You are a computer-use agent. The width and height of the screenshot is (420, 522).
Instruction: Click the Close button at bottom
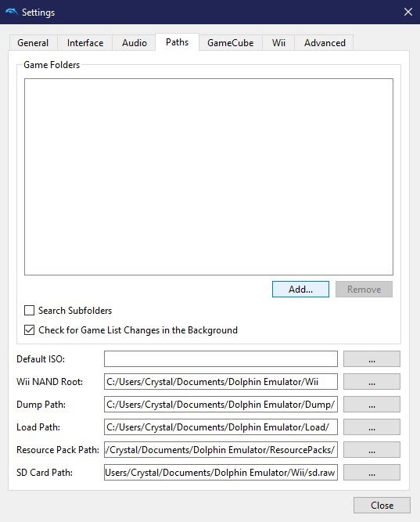pos(382,506)
